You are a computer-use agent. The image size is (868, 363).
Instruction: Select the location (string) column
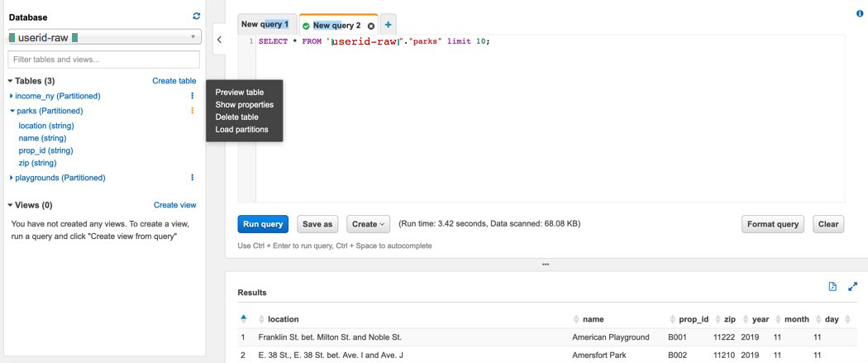tap(46, 126)
